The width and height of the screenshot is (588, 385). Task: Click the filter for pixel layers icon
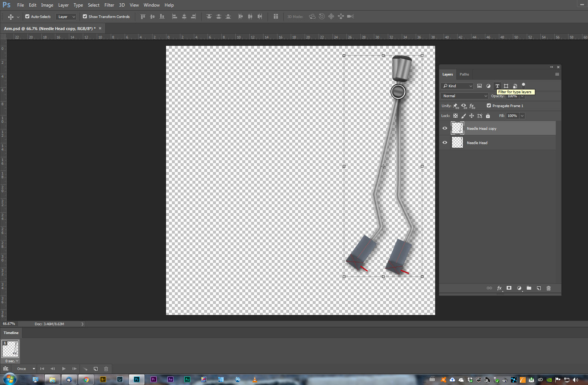(479, 86)
